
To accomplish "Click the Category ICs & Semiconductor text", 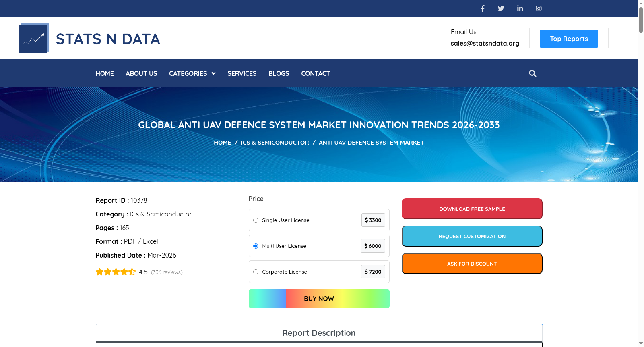I will pyautogui.click(x=143, y=214).
